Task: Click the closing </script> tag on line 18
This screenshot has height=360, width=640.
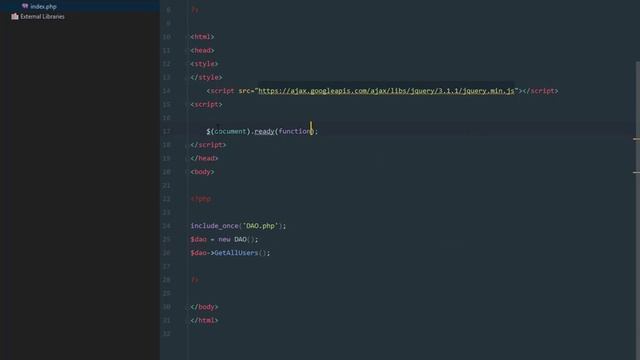Action: 208,145
